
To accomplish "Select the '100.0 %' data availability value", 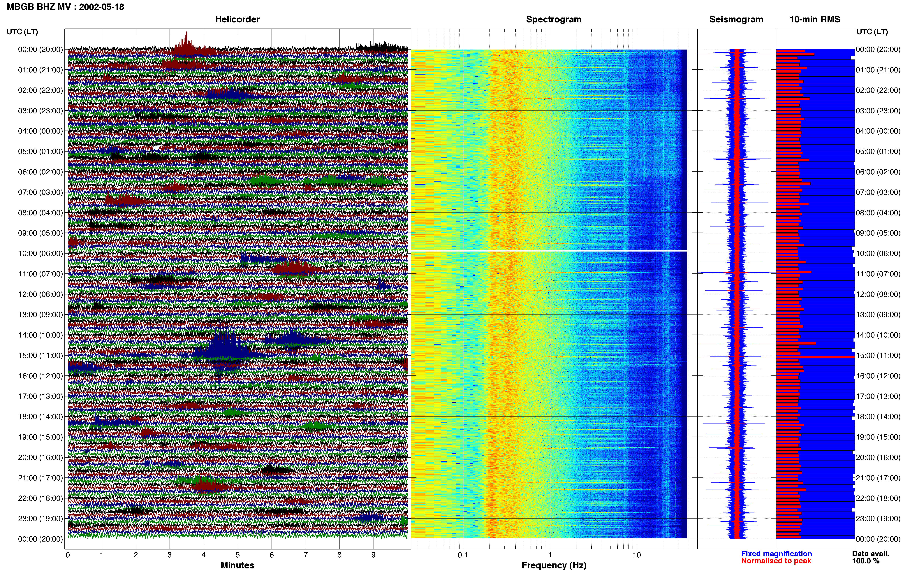I will [x=865, y=561].
